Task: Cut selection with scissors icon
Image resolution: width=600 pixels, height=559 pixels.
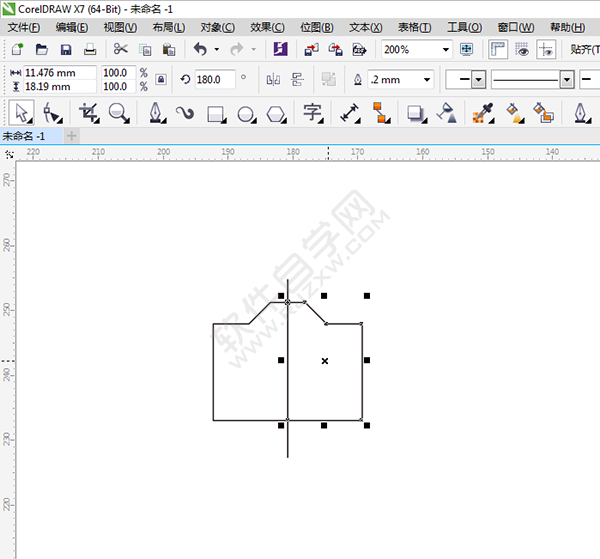Action: point(121,49)
